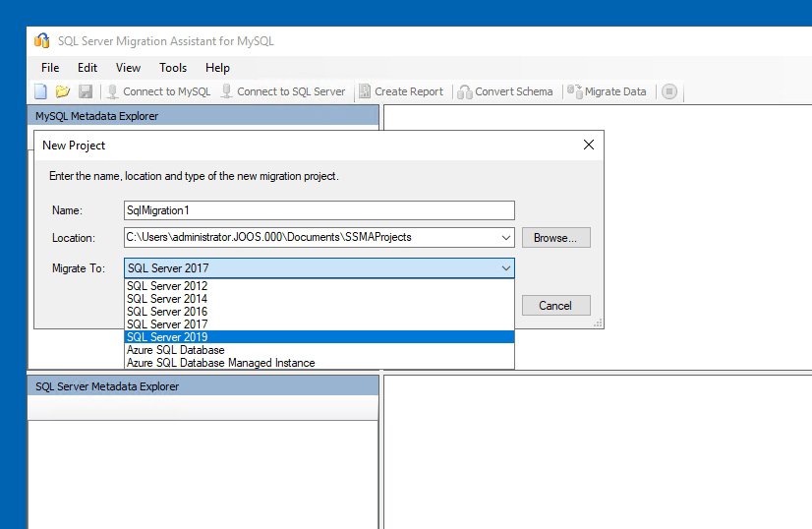Open the Help menu
Screen dimensions: 812x529
(217, 68)
